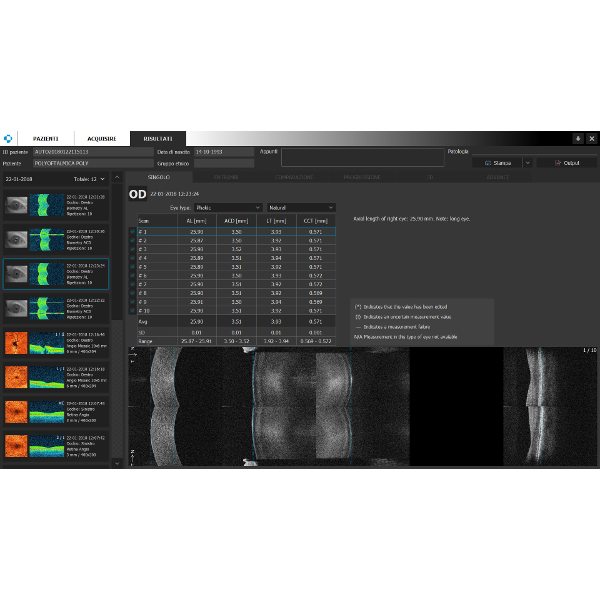Click the download arrow icon in title bar
The image size is (600, 600).
point(577,138)
